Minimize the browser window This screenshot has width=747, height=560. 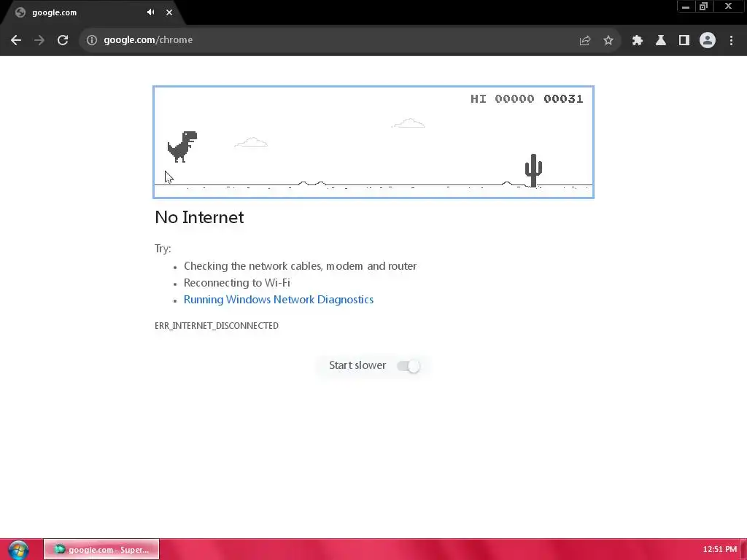(x=686, y=7)
